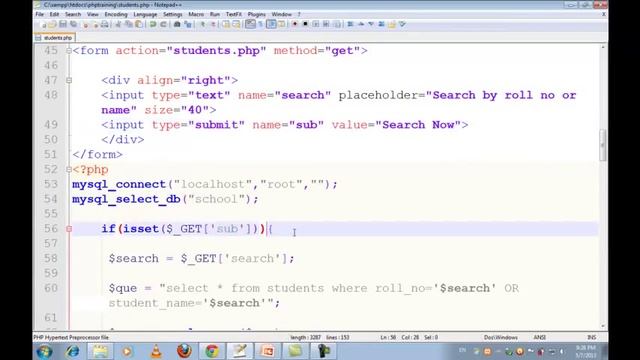Collapse the if block at line 56
The width and height of the screenshot is (640, 360).
(x=69, y=229)
